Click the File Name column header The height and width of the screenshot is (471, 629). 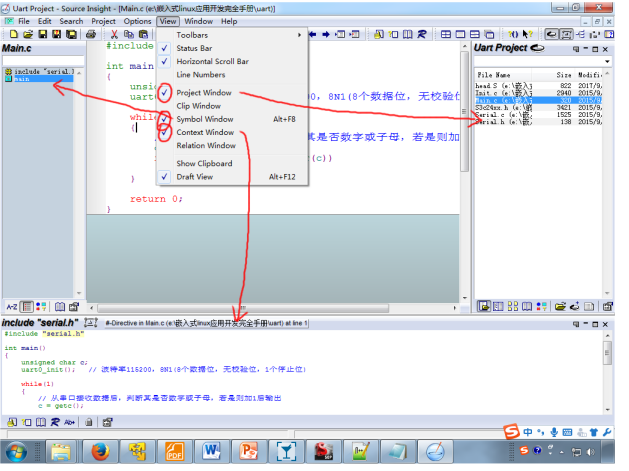[503, 75]
